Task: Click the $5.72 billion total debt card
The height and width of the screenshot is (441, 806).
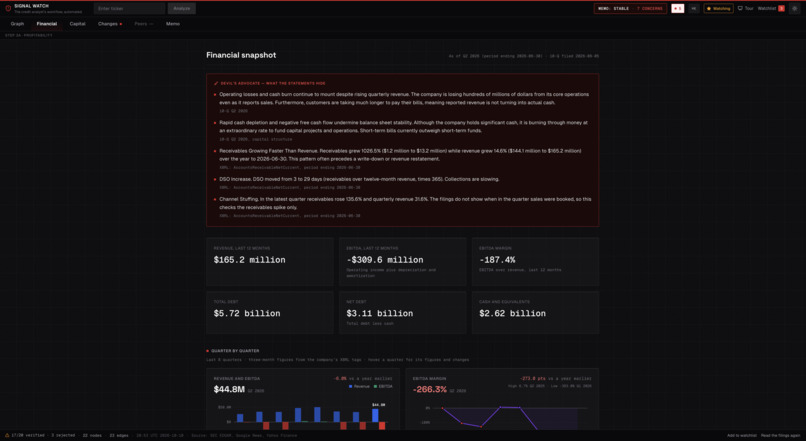Action: click(270, 313)
